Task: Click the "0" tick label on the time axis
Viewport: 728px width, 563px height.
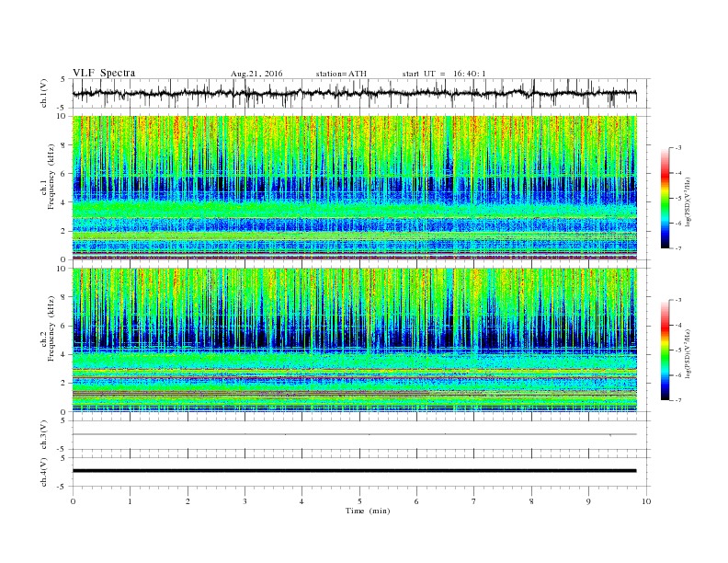Action: [x=73, y=501]
